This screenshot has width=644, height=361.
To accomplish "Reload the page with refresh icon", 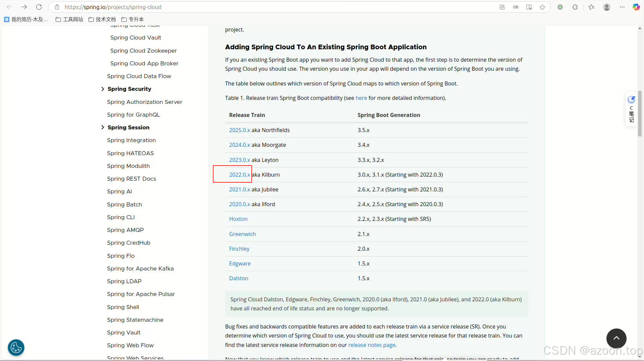I will (x=39, y=7).
